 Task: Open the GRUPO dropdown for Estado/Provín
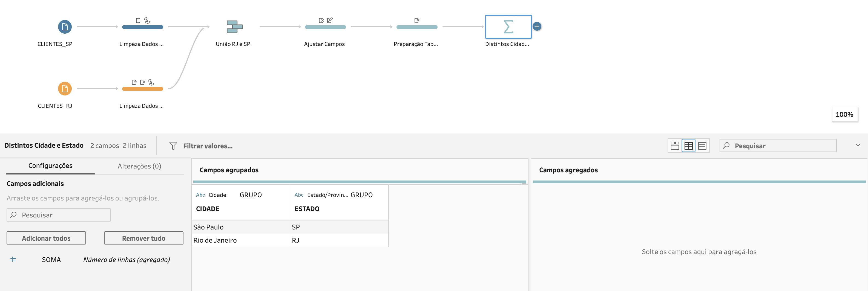click(x=361, y=194)
